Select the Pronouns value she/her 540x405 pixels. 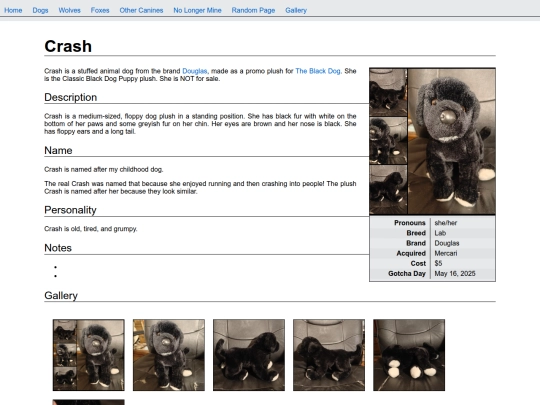coord(446,223)
